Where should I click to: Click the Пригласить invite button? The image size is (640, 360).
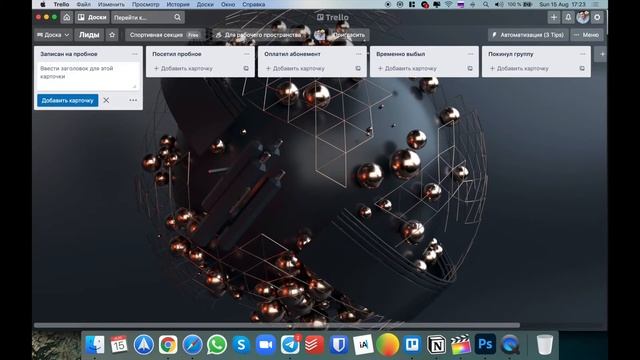point(349,35)
